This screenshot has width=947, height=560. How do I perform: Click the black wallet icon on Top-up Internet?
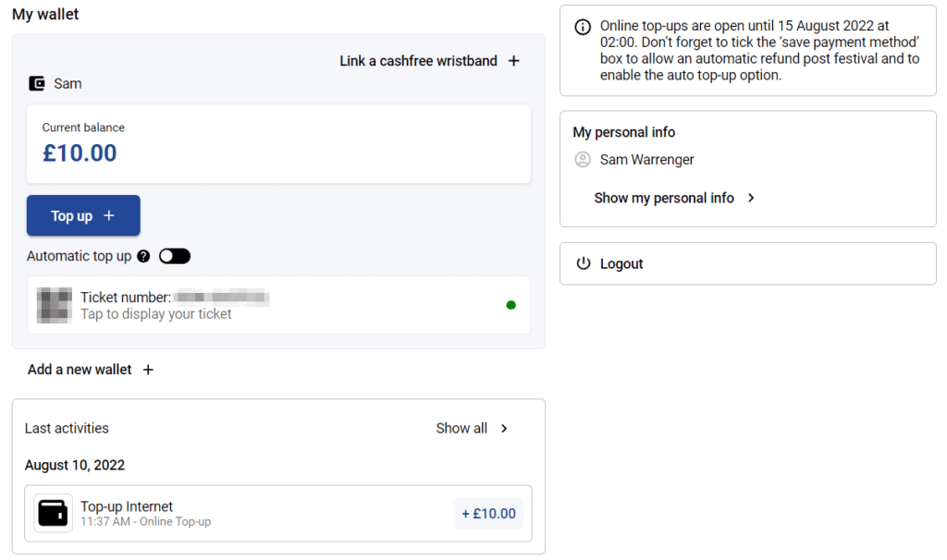click(53, 513)
